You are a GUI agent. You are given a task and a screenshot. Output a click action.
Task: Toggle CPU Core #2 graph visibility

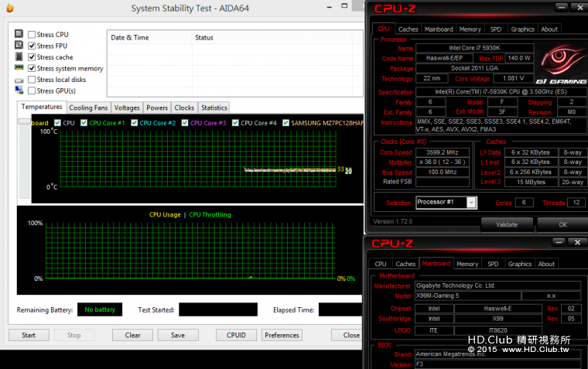pyautogui.click(x=135, y=123)
